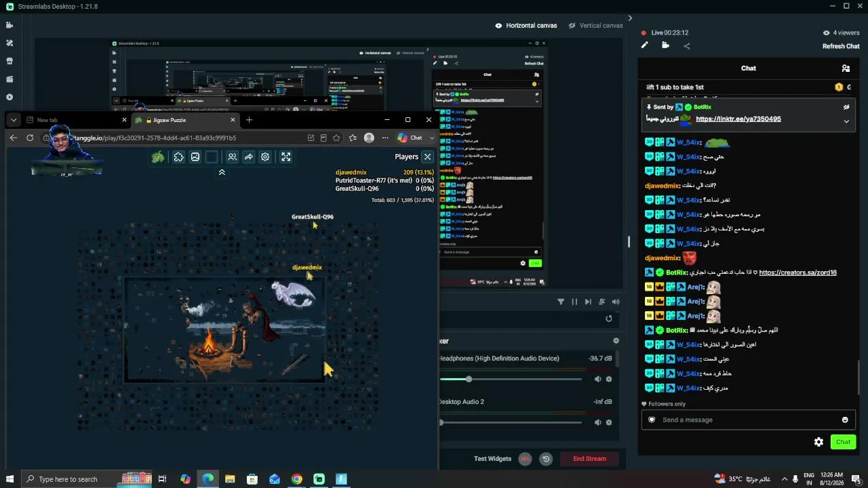Expand the browser Copilot Chat dropdown arrow
The image size is (868, 488).
tap(432, 138)
